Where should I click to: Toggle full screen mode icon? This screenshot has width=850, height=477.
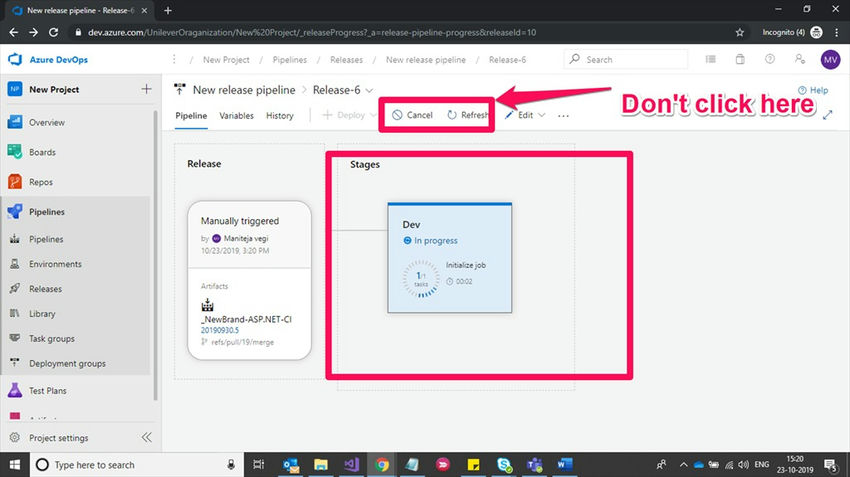pyautogui.click(x=827, y=115)
